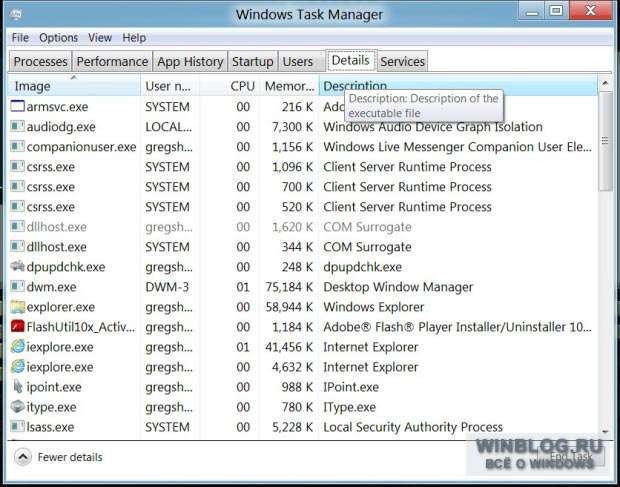Click the scrollbar down arrow
This screenshot has width=620, height=487.
coord(605,432)
